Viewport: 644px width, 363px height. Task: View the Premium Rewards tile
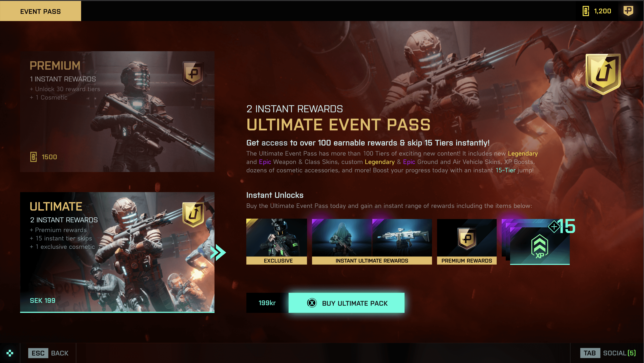click(467, 242)
